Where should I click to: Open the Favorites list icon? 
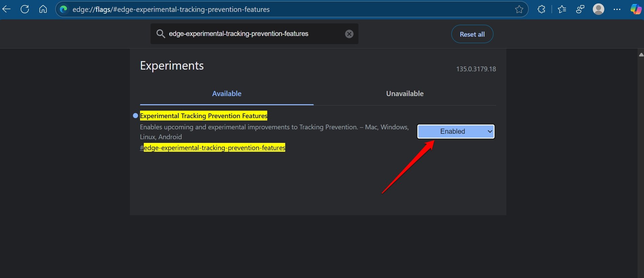(x=562, y=9)
